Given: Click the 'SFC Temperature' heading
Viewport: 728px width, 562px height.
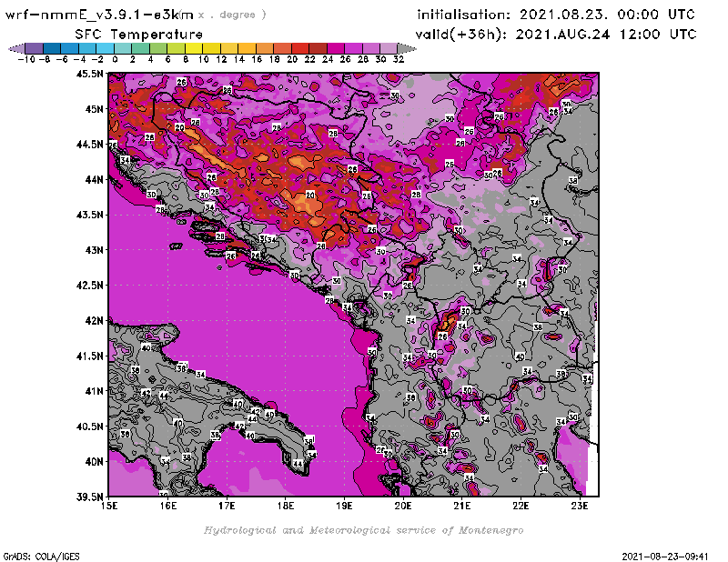Looking at the screenshot, I should coord(139,35).
